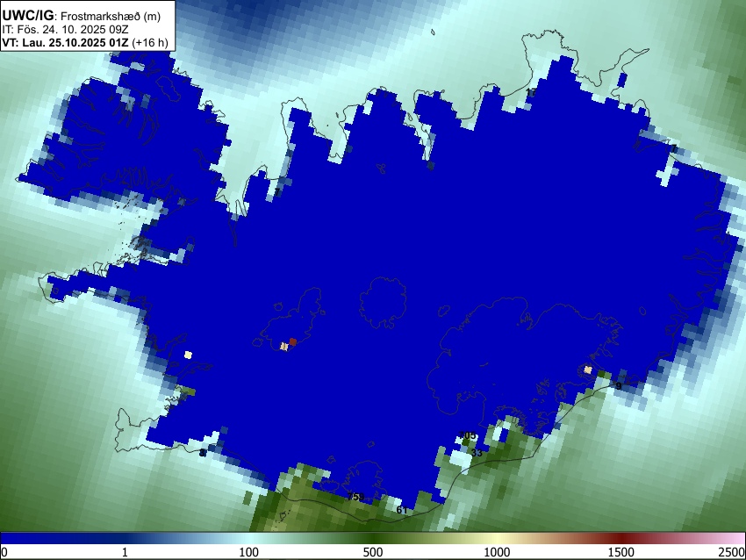Click the 'UWC/IG: Frostmarkshæð (m)' title text
This screenshot has width=746, height=560.
[x=82, y=16]
